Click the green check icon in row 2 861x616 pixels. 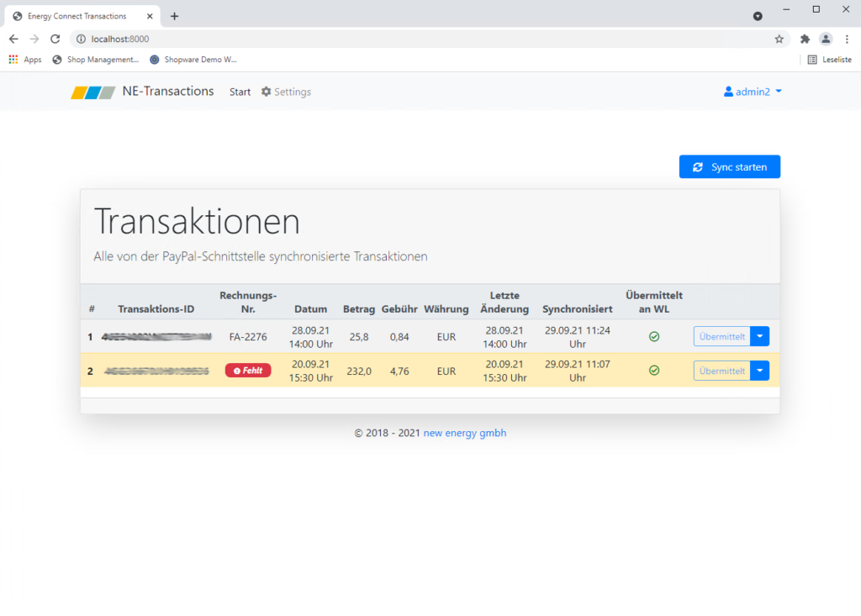pyautogui.click(x=654, y=371)
